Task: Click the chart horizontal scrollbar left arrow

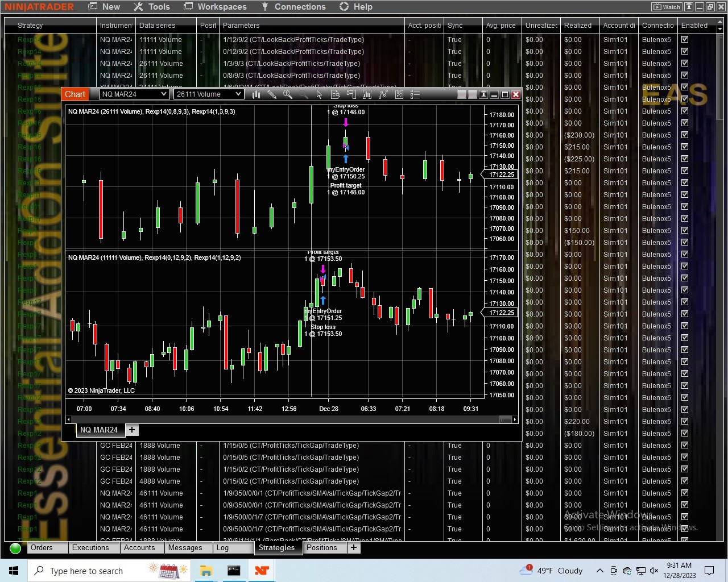Action: [69, 419]
